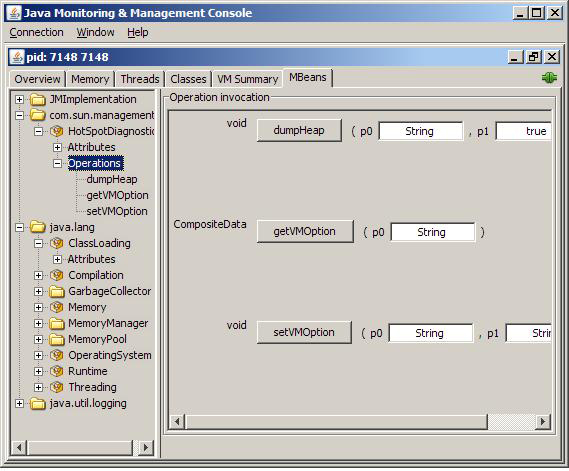
Task: Click the Compilation MBean icon
Action: pyautogui.click(x=57, y=275)
